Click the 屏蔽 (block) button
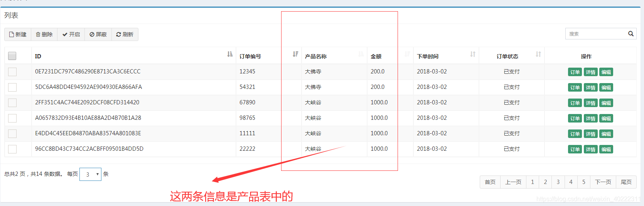Image resolution: width=644 pixels, height=206 pixels. (x=98, y=34)
